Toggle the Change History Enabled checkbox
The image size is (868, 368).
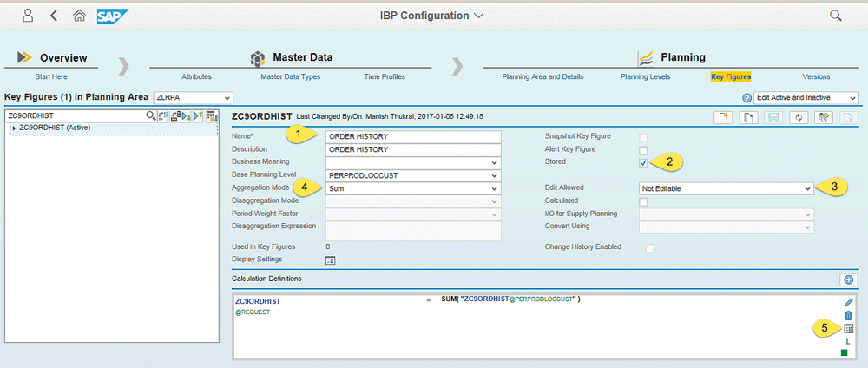click(x=650, y=248)
